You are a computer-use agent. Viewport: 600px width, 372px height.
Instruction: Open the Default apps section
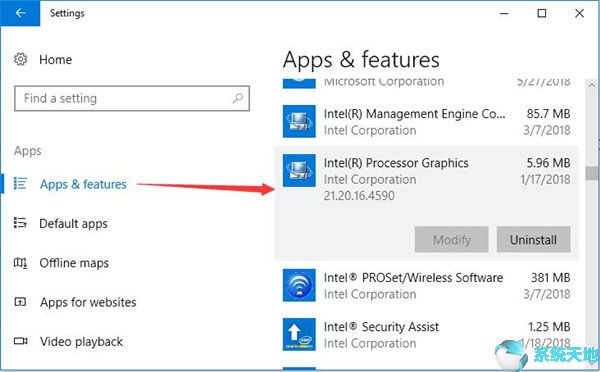click(x=73, y=224)
